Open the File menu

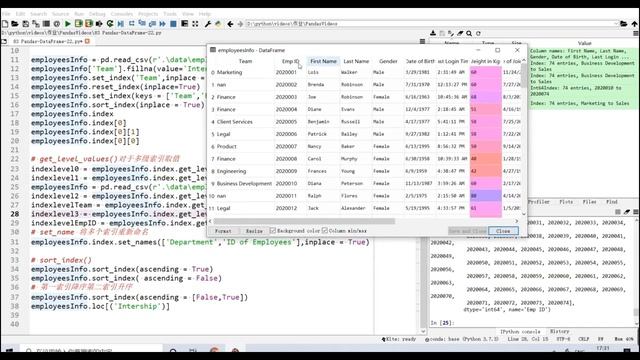pos(6,14)
